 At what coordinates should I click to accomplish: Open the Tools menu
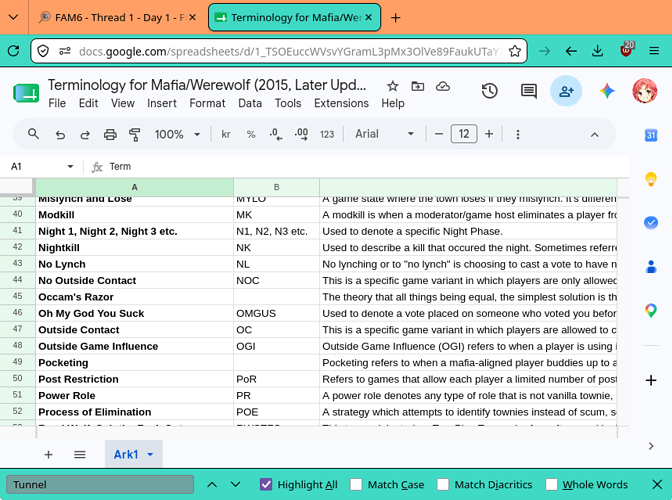pyautogui.click(x=288, y=103)
